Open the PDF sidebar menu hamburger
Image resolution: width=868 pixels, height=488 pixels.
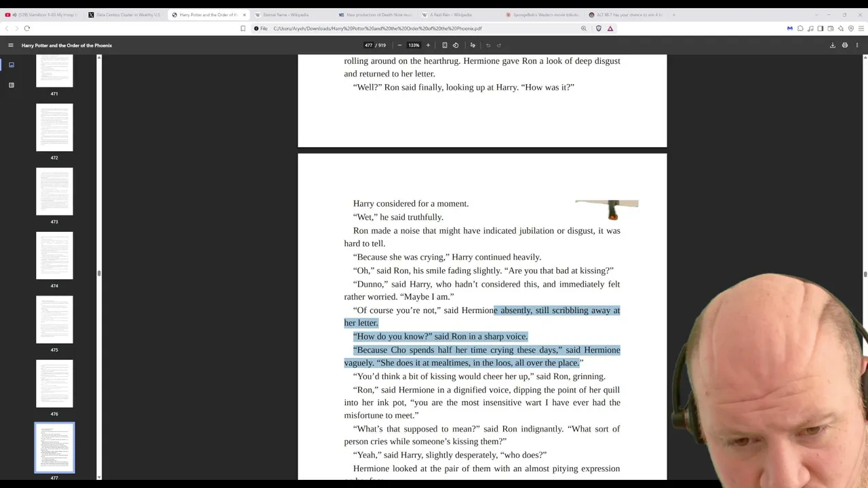click(x=11, y=45)
